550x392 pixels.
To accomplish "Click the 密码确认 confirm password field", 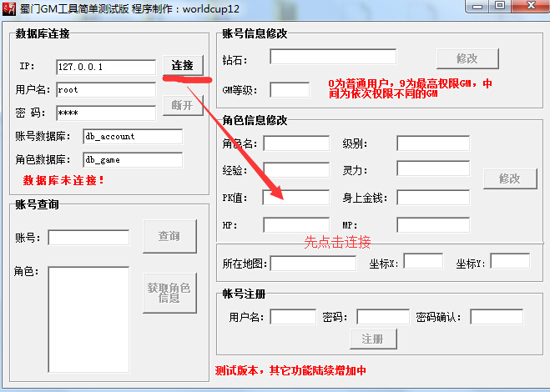I will pyautogui.click(x=496, y=317).
